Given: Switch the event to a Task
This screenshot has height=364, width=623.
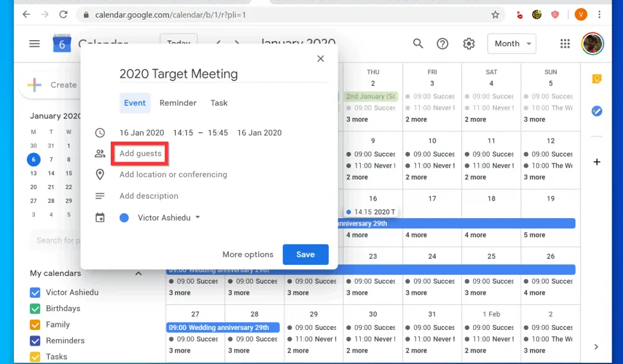Looking at the screenshot, I should (x=218, y=103).
